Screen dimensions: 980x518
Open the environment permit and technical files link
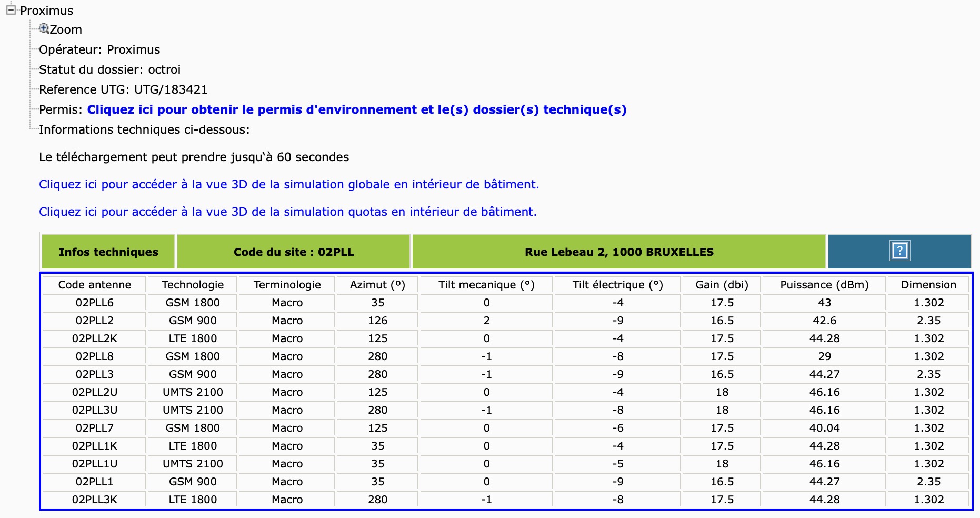[357, 109]
